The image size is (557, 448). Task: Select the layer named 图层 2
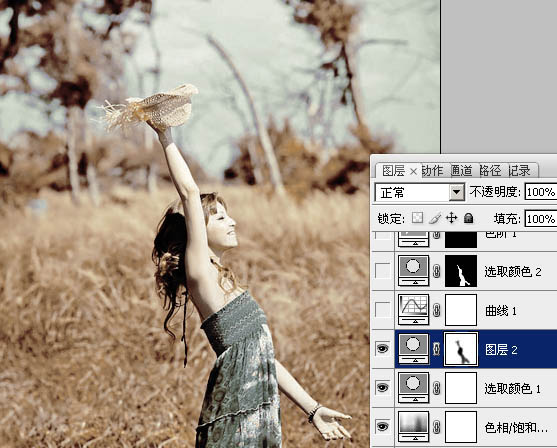501,350
